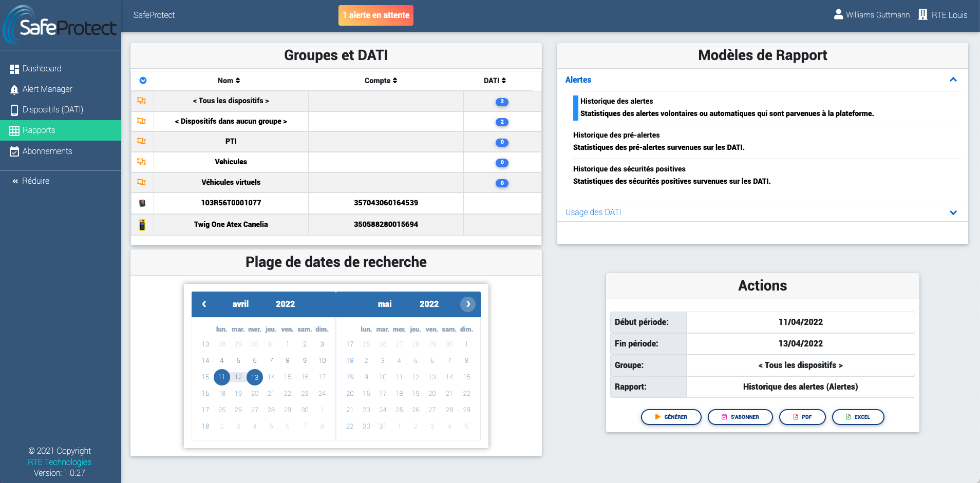This screenshot has width=980, height=483.
Task: Click DATI count badge for Tous les dispositifs
Action: (x=502, y=102)
